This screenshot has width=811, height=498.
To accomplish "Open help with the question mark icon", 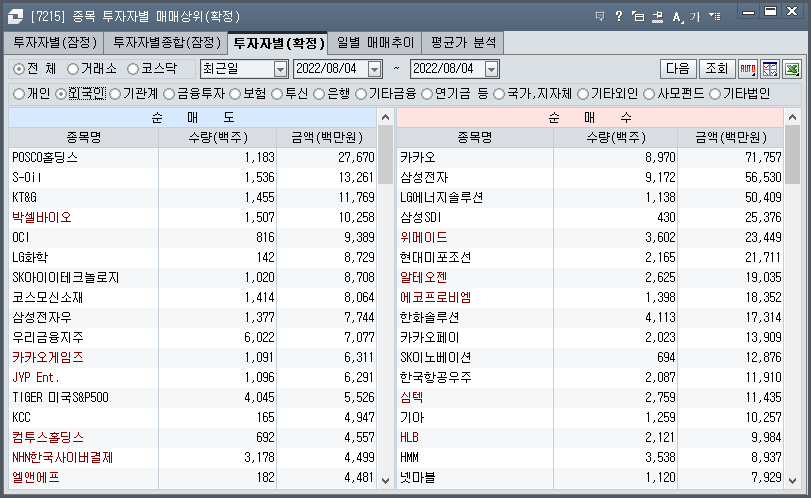I will click(619, 17).
